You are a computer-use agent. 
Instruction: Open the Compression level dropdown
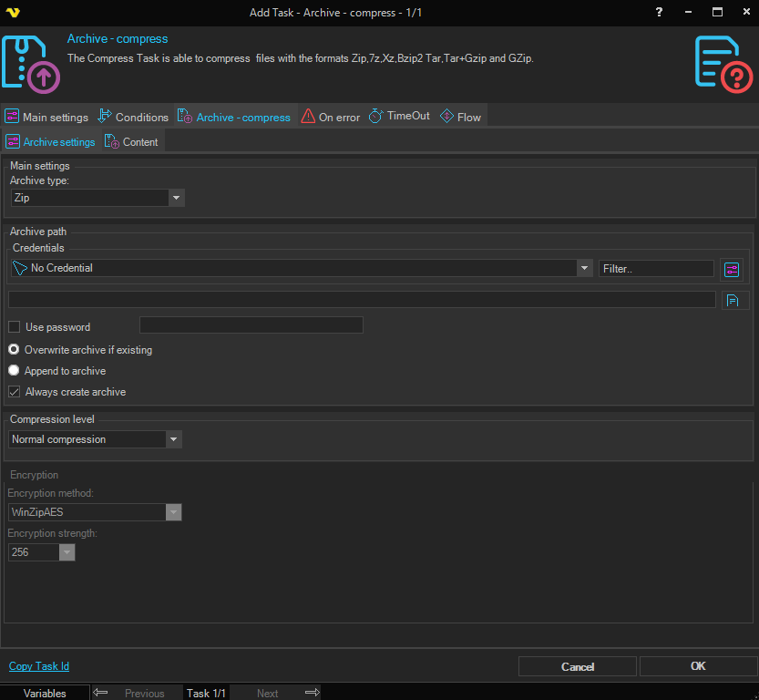(173, 439)
